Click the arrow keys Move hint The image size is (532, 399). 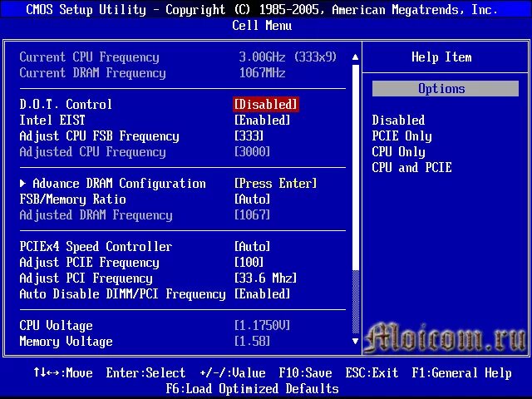(x=63, y=373)
